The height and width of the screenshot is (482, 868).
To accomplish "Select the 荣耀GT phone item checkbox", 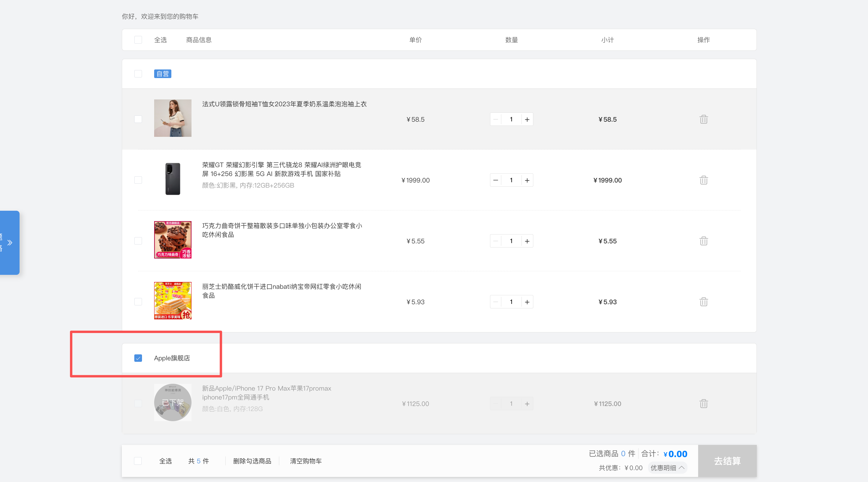I will pyautogui.click(x=138, y=180).
